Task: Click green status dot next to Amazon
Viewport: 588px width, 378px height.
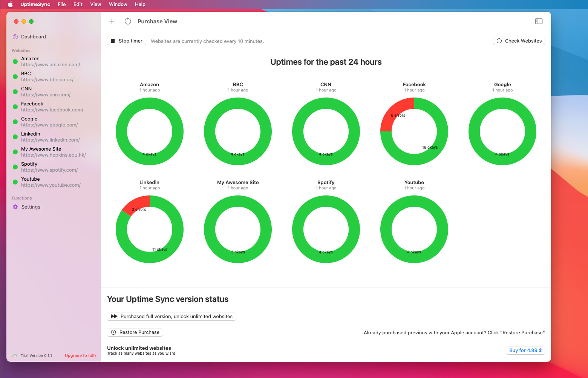Action: 15,62
